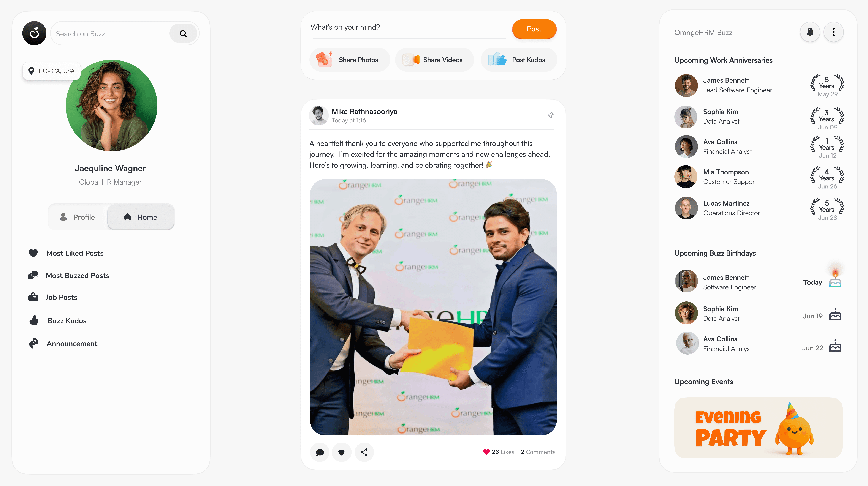Submit with the orange Post button
This screenshot has height=486, width=868.
pos(534,29)
